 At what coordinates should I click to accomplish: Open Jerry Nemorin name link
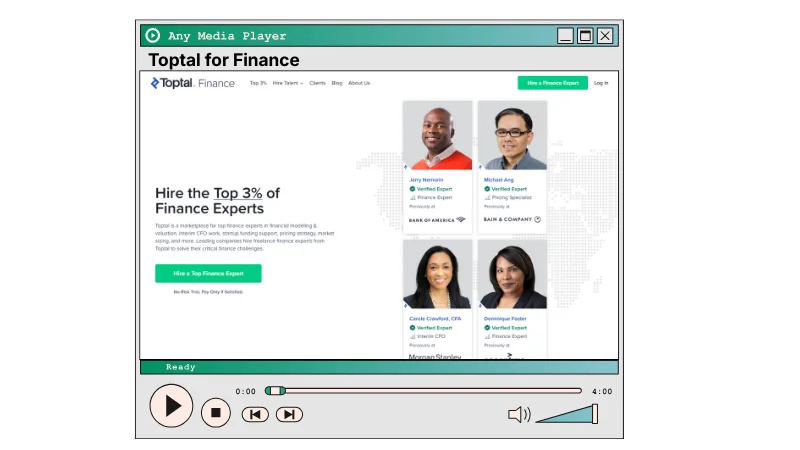click(426, 180)
